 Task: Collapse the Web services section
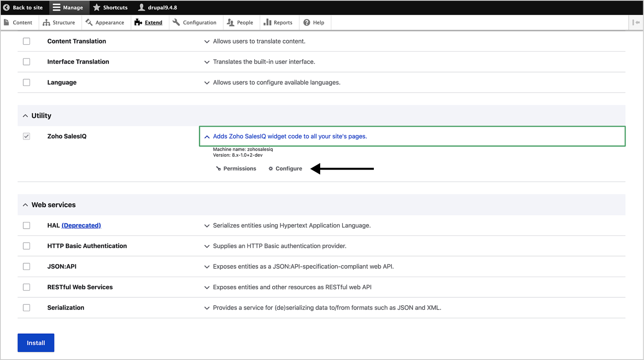[26, 205]
